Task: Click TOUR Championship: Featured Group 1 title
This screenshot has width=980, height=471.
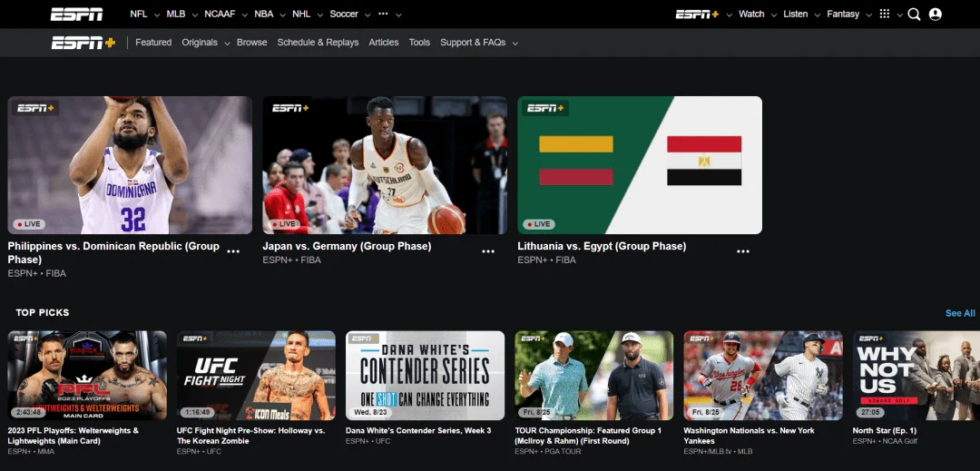Action: (588, 436)
